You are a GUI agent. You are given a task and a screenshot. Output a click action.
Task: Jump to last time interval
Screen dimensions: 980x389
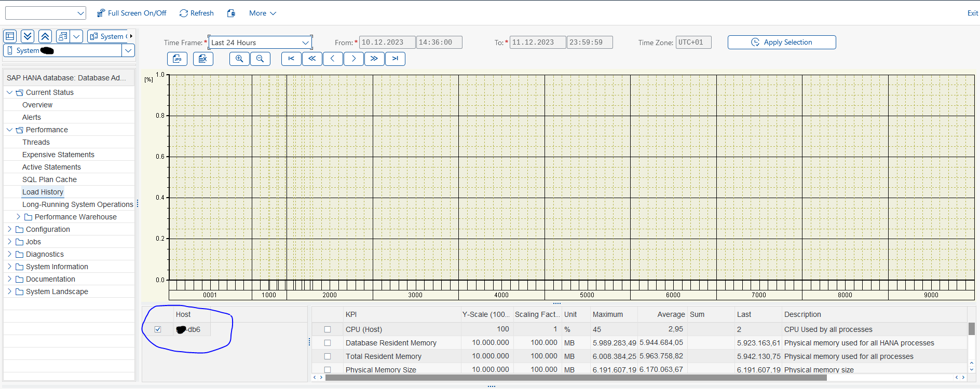395,59
